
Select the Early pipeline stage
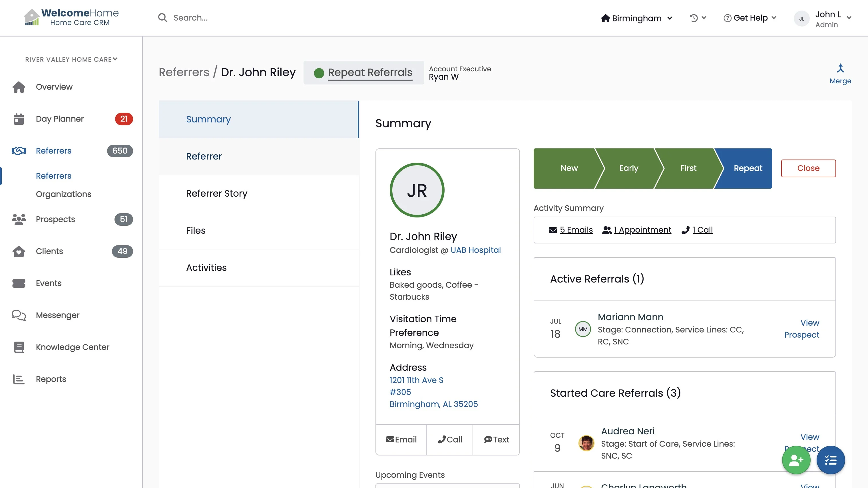pyautogui.click(x=628, y=168)
